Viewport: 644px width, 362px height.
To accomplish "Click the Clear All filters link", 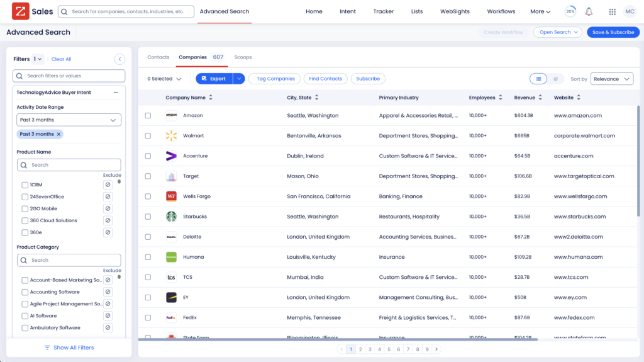I will 61,59.
